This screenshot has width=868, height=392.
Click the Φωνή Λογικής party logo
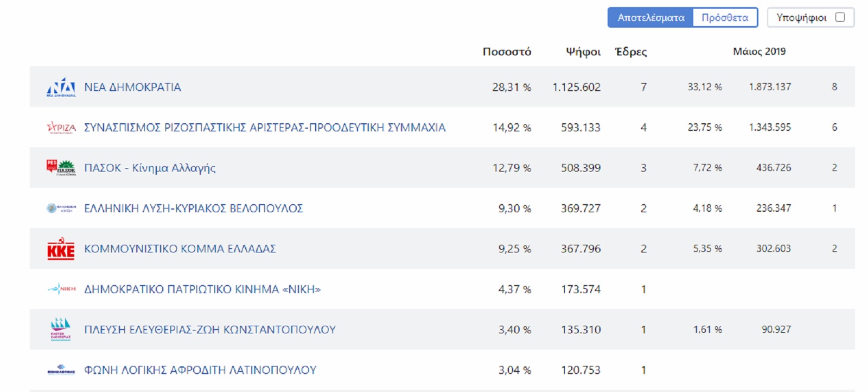click(x=61, y=370)
